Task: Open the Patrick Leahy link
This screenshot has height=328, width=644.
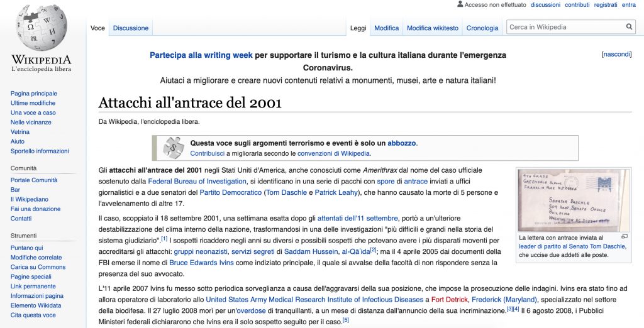Action: click(336, 192)
